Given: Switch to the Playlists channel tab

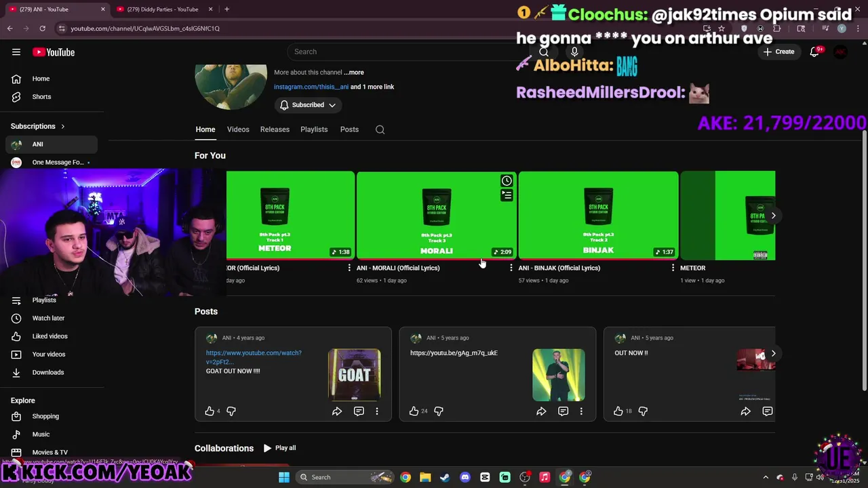Looking at the screenshot, I should click(314, 129).
